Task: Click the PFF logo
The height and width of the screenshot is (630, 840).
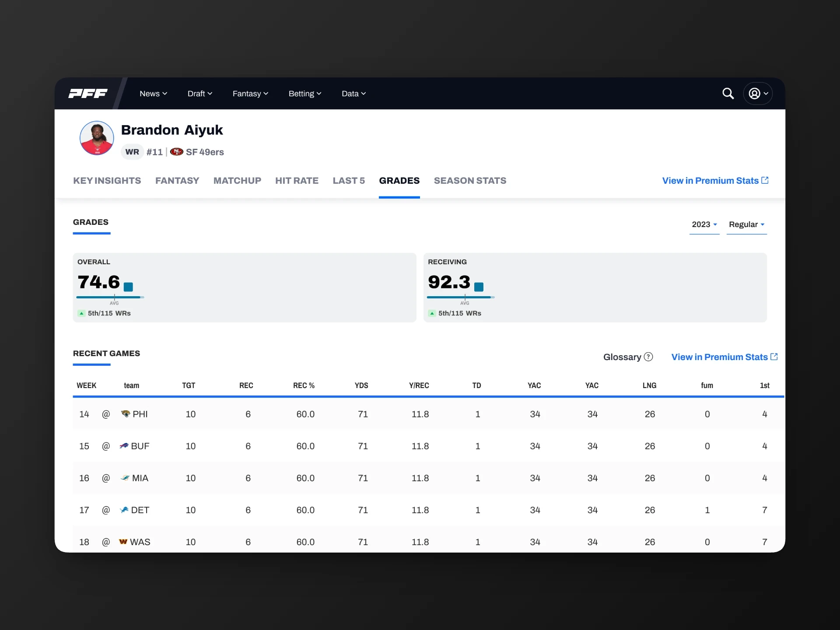Action: (x=88, y=93)
